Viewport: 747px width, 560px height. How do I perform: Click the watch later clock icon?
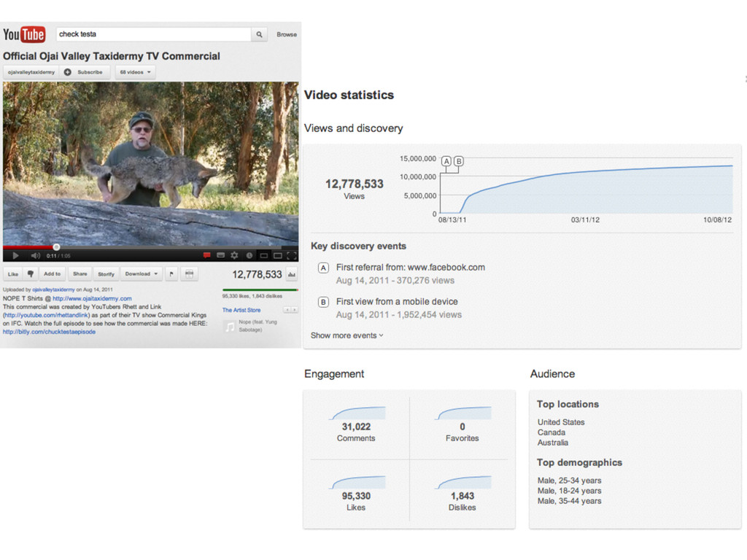[x=249, y=256]
